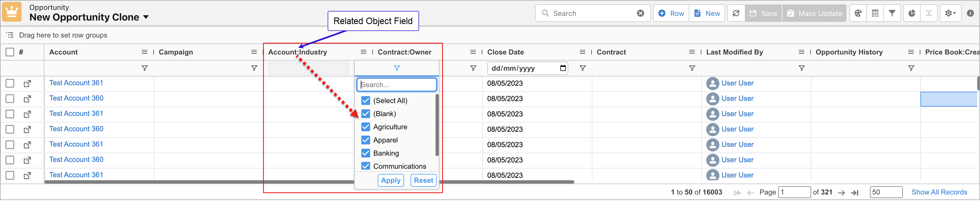
Task: Open the color palette theme icon
Action: 858,13
